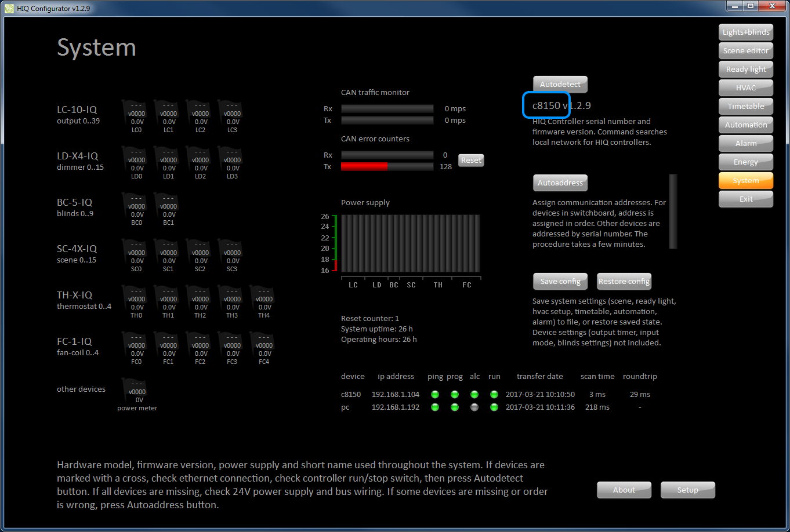Click Restore config button
This screenshot has height=532, width=790.
pyautogui.click(x=624, y=282)
